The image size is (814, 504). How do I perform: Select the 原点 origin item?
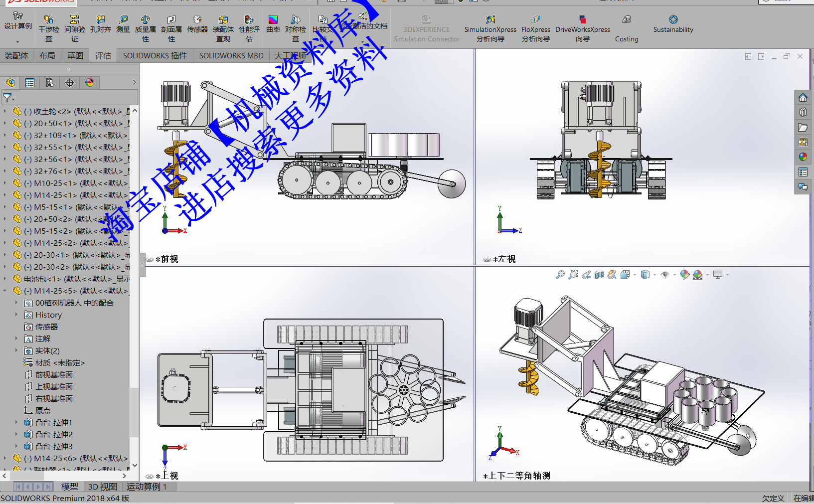[42, 411]
